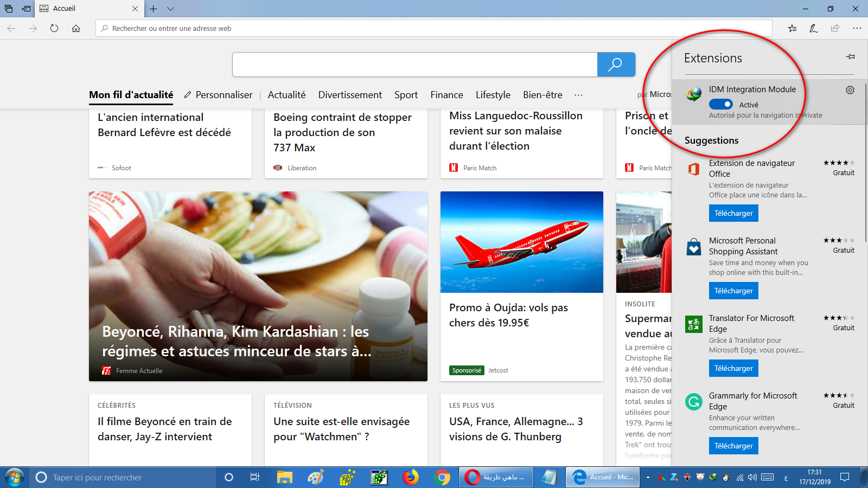
Task: Open File Explorer from the taskbar
Action: (285, 477)
